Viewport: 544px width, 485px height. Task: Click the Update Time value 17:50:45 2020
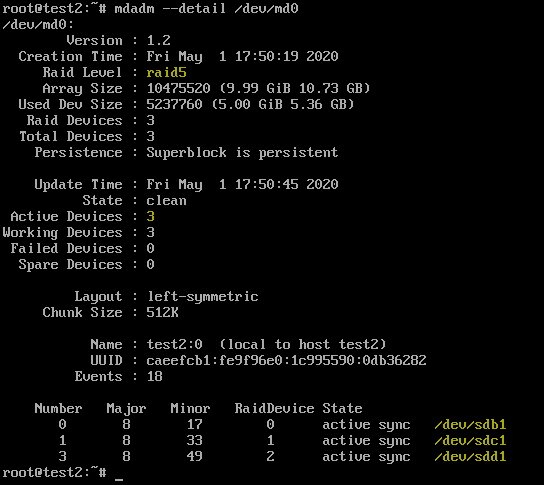287,184
